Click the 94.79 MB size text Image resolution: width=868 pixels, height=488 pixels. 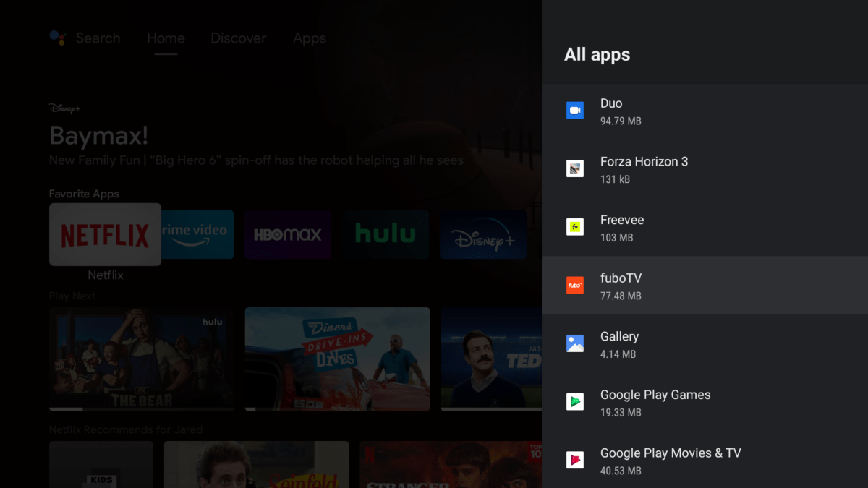click(x=621, y=121)
